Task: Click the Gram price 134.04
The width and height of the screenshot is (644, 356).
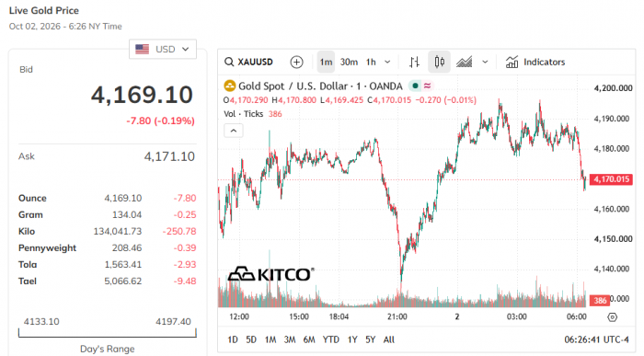Action: (x=127, y=214)
